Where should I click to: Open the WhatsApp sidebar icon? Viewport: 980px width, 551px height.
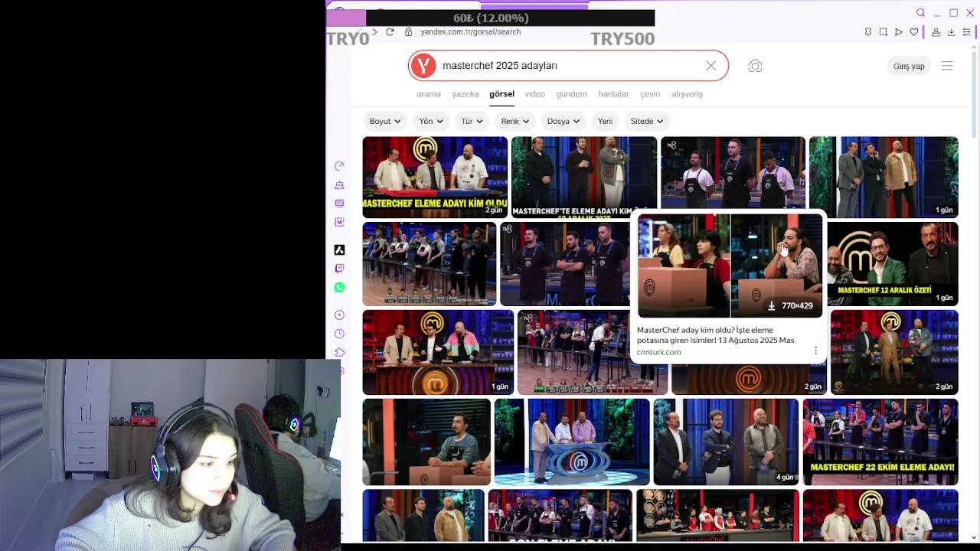click(x=339, y=287)
